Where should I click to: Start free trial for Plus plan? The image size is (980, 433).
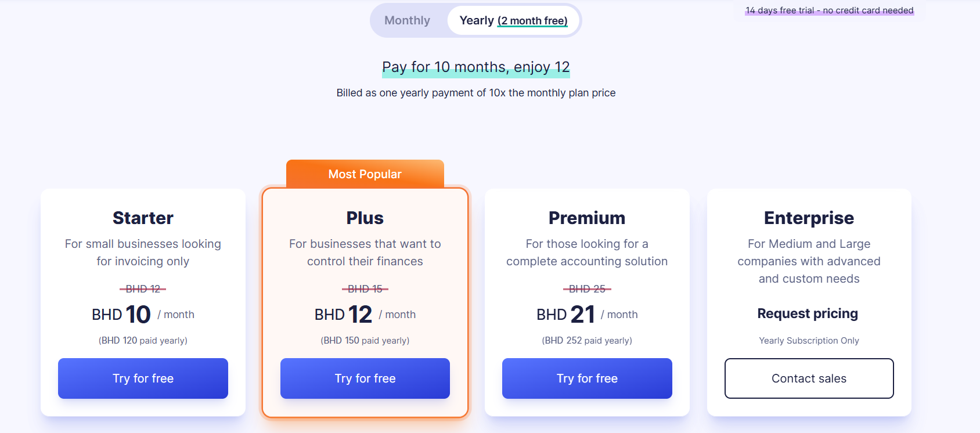365,378
